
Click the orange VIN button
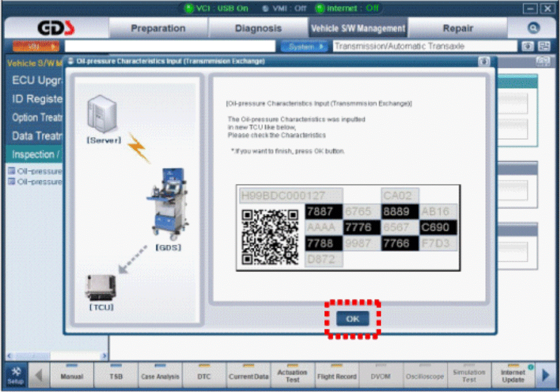coord(36,46)
